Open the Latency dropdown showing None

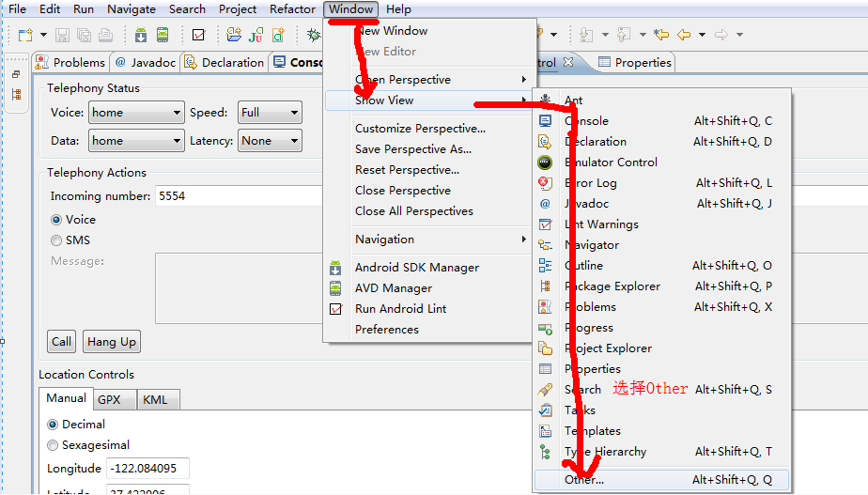[x=270, y=141]
